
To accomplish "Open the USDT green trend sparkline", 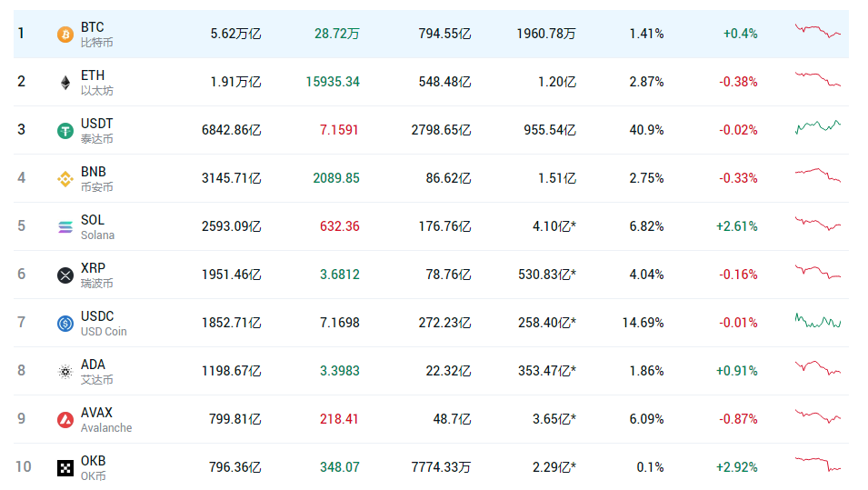I will 818,126.
